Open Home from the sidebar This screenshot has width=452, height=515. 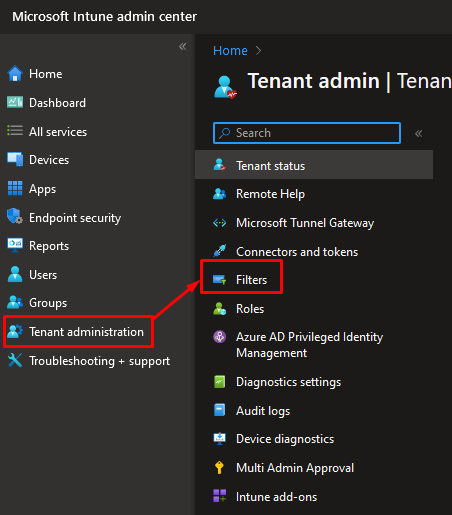pos(46,74)
